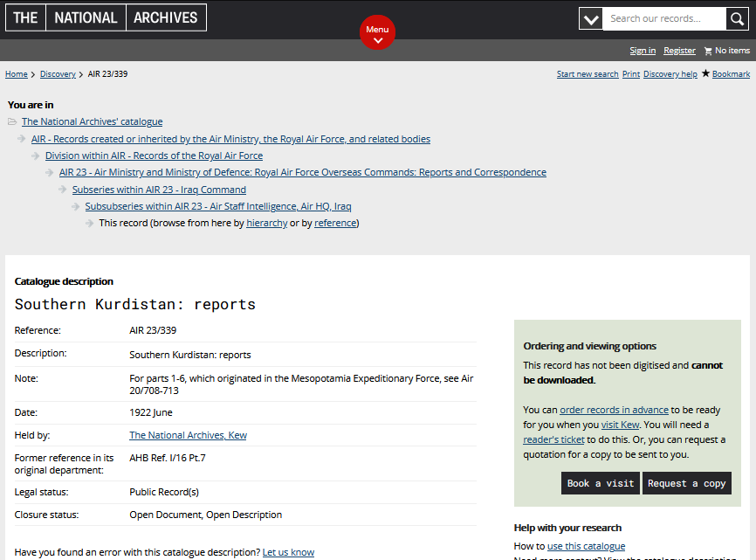The height and width of the screenshot is (560, 756).
Task: Open the red Menu button
Action: point(377,32)
